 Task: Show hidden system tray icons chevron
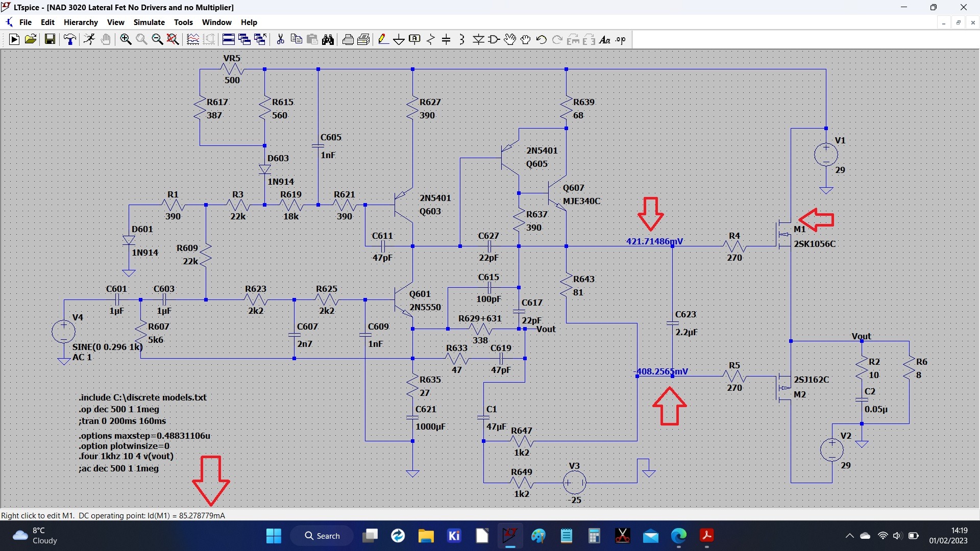[849, 536]
